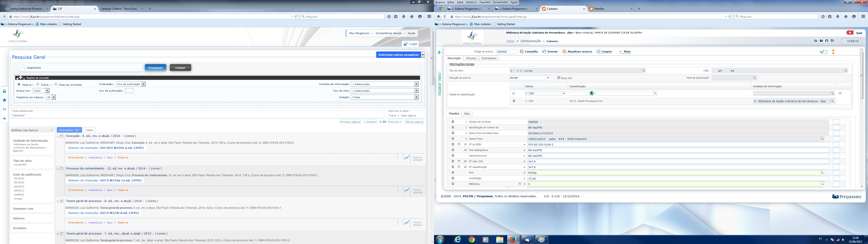This screenshot has width=868, height=244.
Task: Open the Cesta tab
Action: pyautogui.click(x=89, y=130)
